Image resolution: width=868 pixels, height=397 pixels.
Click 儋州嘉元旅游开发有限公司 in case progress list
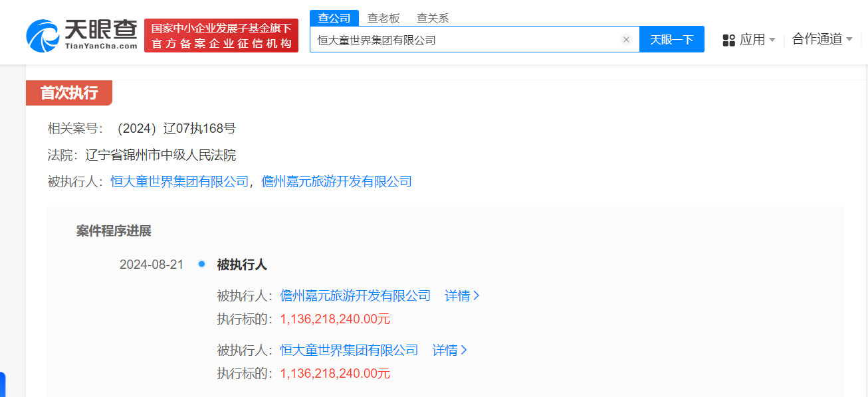356,295
